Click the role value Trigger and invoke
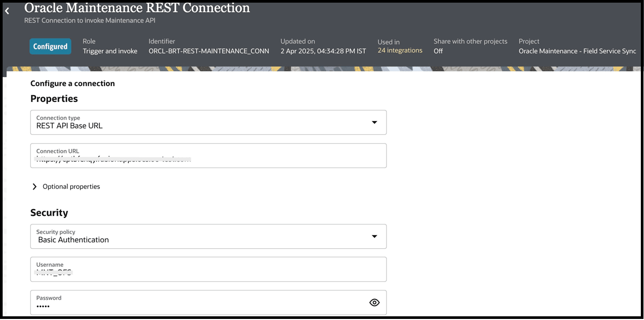 click(110, 51)
